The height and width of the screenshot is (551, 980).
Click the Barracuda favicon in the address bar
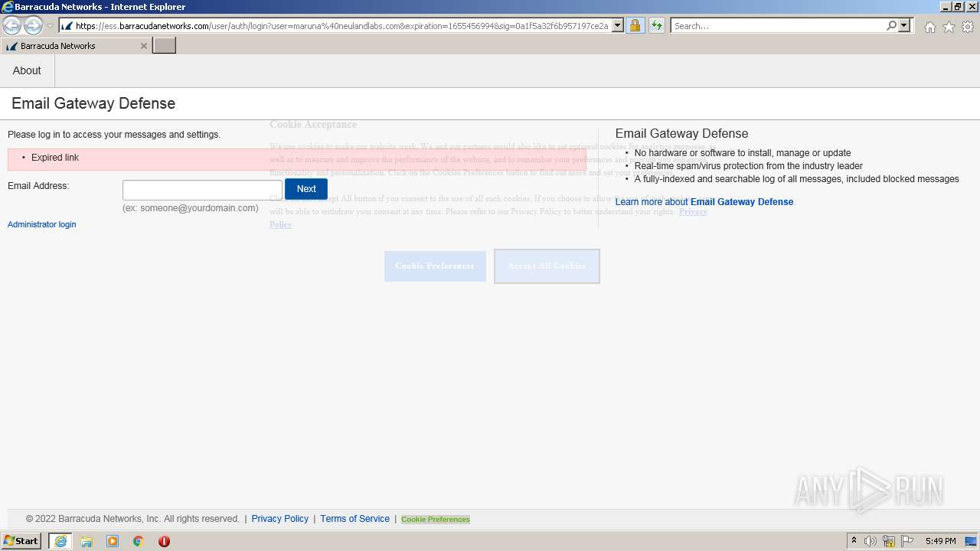point(67,26)
